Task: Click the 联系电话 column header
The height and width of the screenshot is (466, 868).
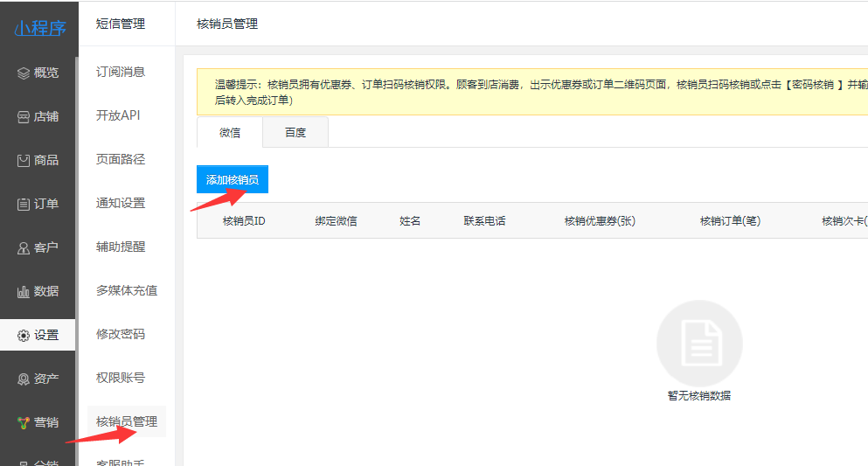Action: [484, 221]
